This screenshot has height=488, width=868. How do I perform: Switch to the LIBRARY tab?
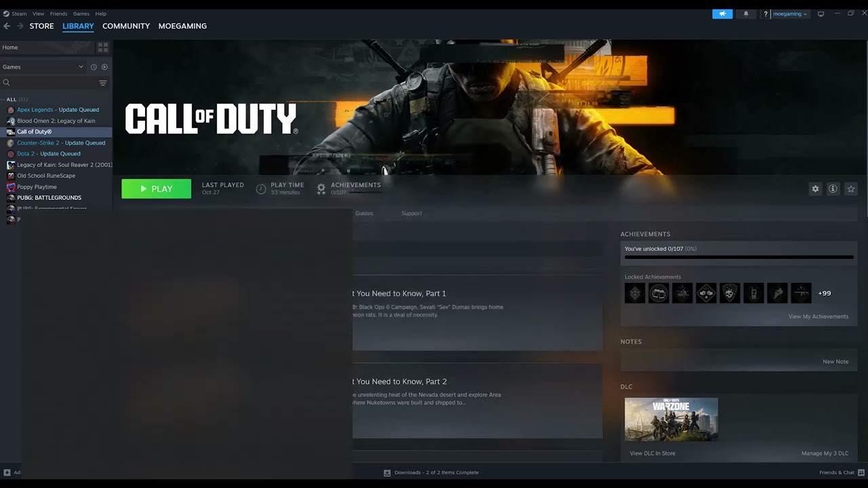tap(78, 26)
